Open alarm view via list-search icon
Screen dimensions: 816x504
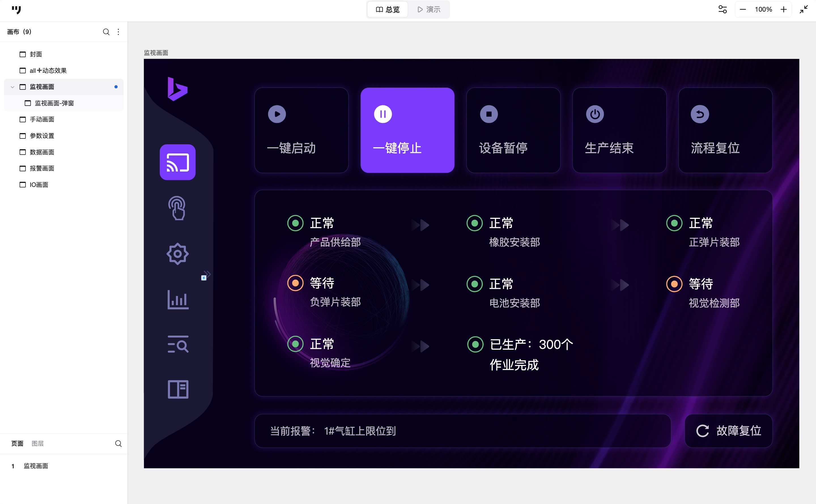[x=178, y=344]
